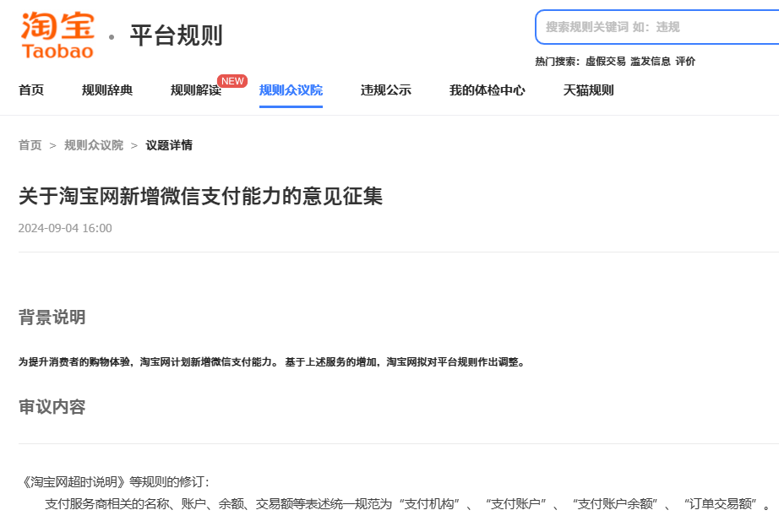Go to the 违规公示 tab
Image resolution: width=779 pixels, height=532 pixels.
(x=386, y=90)
